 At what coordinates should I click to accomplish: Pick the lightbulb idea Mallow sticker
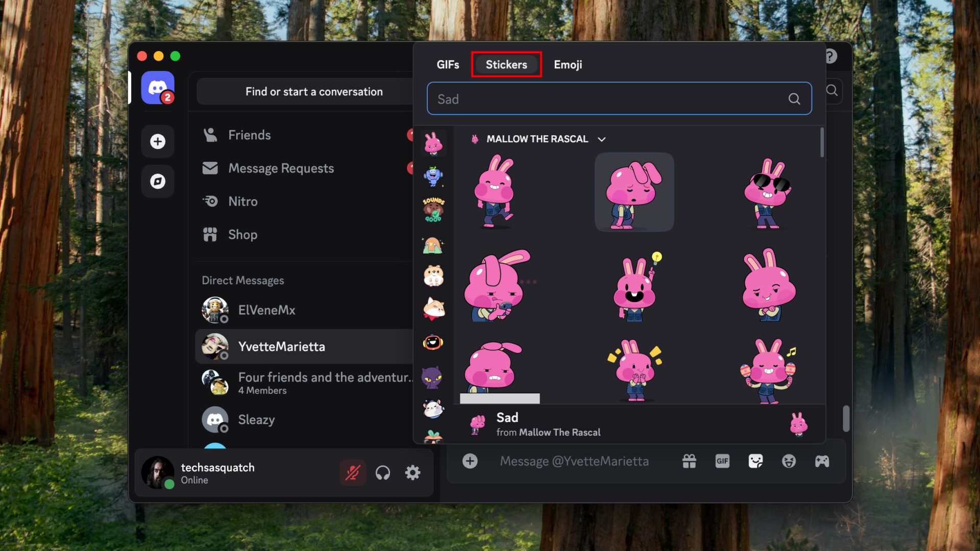[635, 286]
